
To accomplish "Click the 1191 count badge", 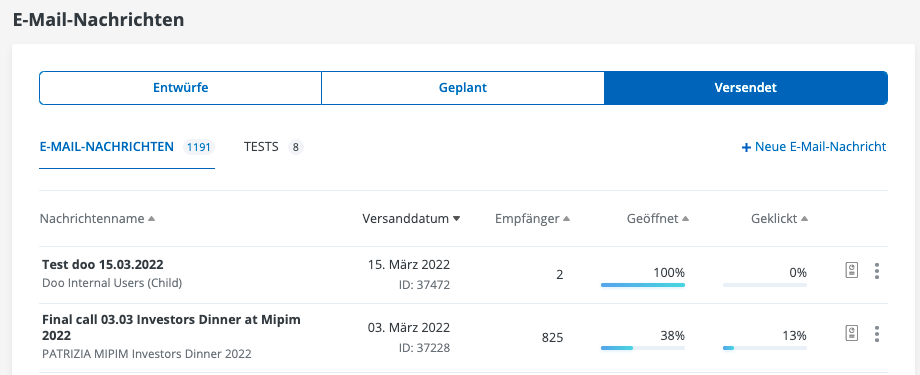I will [198, 147].
